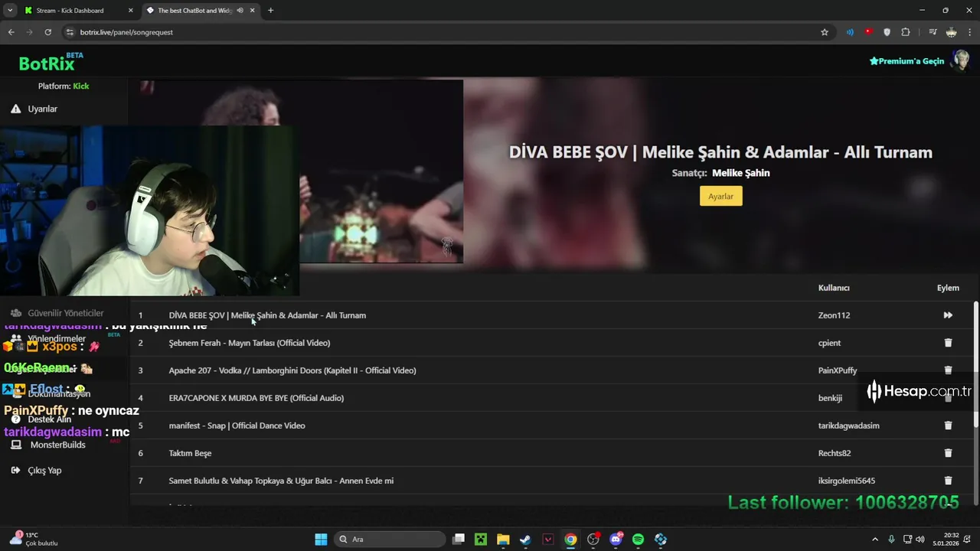Open the tab search dropdown arrow
This screenshot has height=551, width=980.
coord(10,11)
